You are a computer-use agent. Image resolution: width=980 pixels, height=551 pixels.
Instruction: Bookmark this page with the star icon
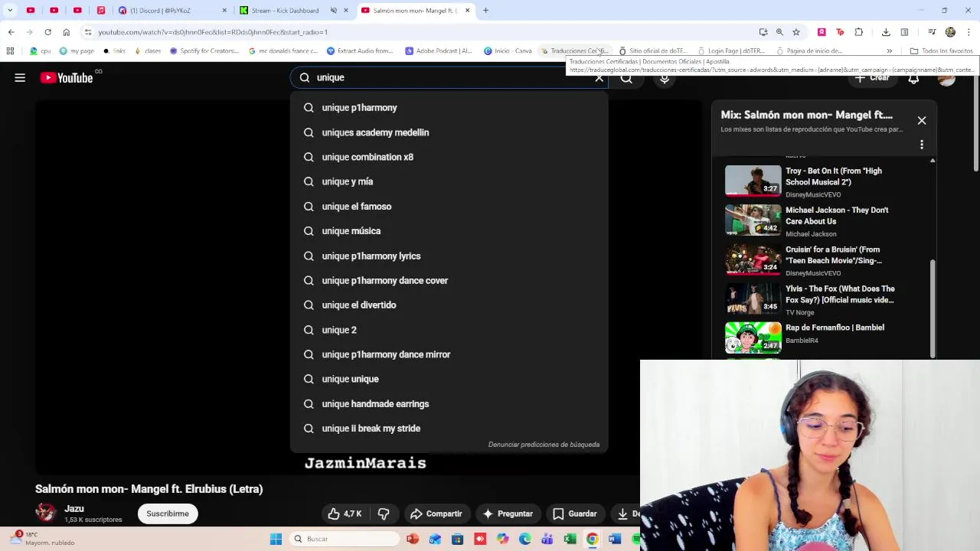coord(796,32)
